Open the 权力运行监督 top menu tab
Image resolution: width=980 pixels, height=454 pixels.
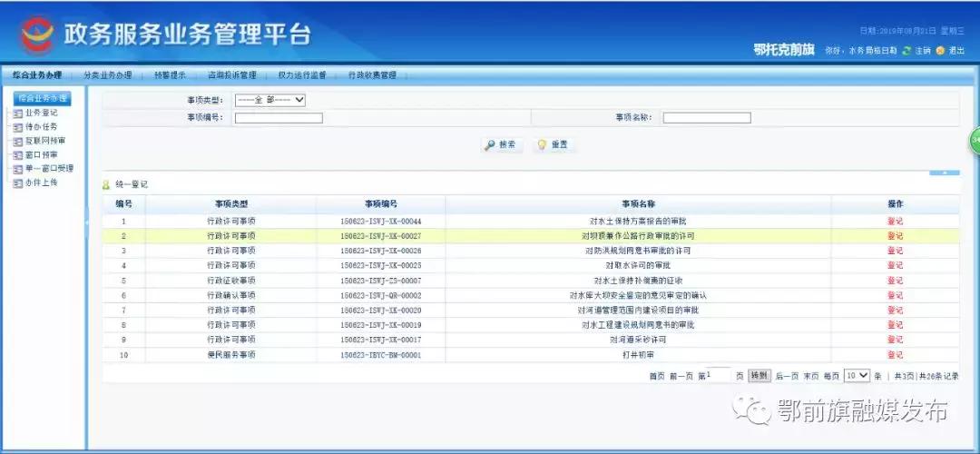point(302,75)
